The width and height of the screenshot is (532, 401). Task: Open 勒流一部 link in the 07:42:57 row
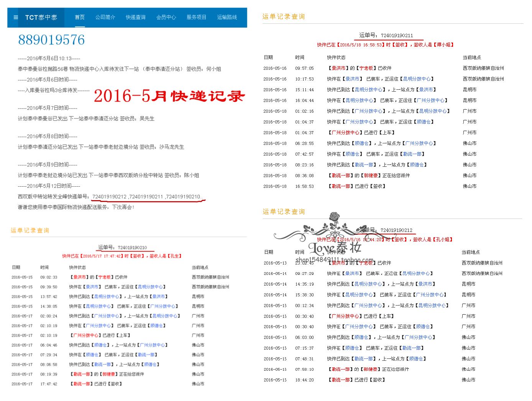click(412, 154)
